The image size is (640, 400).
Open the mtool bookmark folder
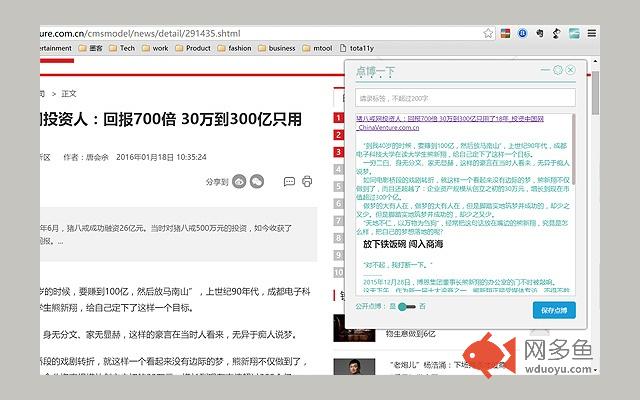[x=317, y=48]
